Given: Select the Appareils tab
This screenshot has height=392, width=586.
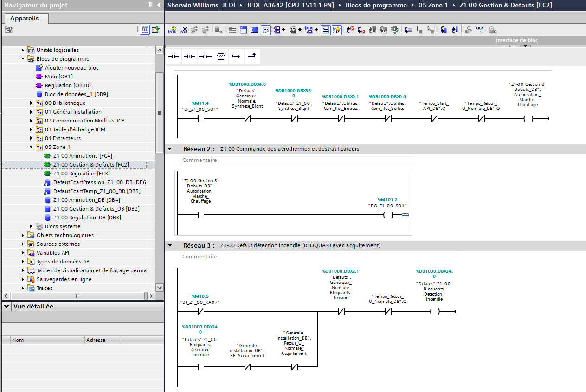Looking at the screenshot, I should coord(25,19).
